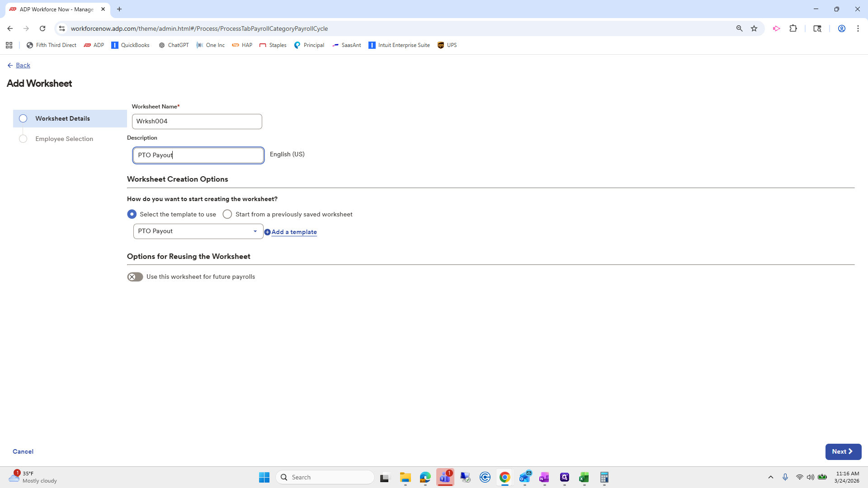
Task: Expand hidden system tray icons
Action: click(x=771, y=477)
